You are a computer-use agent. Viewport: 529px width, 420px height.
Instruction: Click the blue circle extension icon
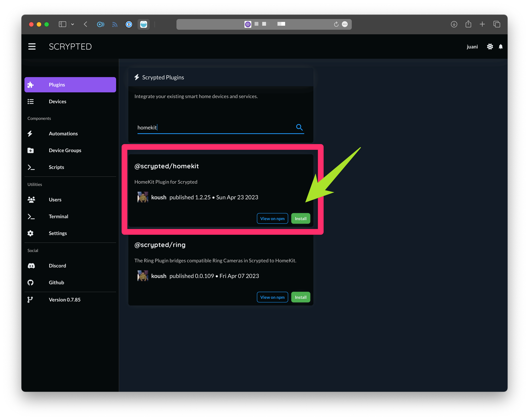pos(144,24)
